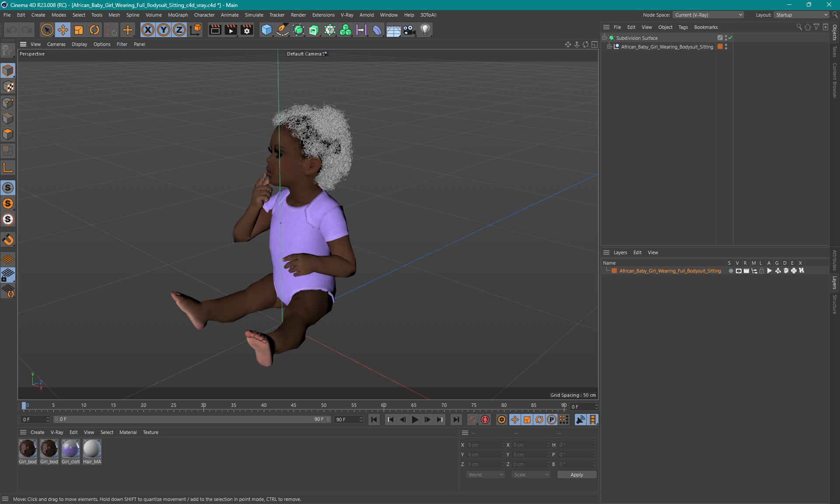
Task: Click the Undo arrow icon
Action: click(x=12, y=30)
